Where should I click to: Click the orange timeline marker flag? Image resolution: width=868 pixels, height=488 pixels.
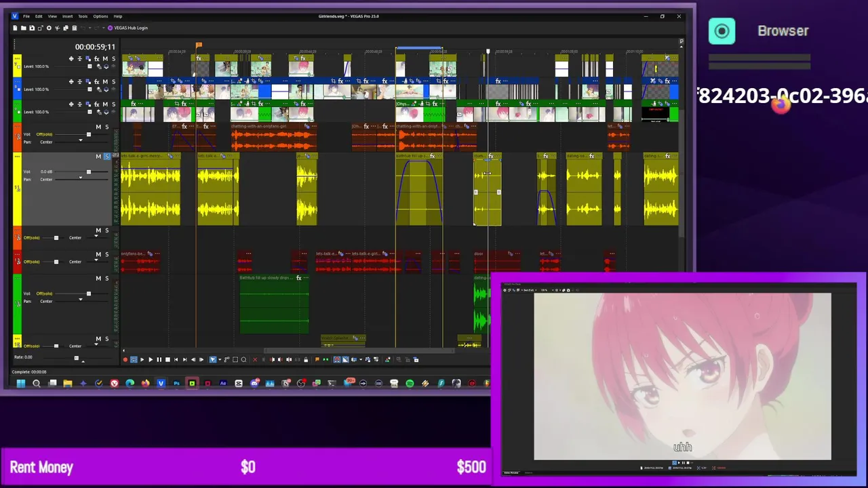(x=199, y=46)
